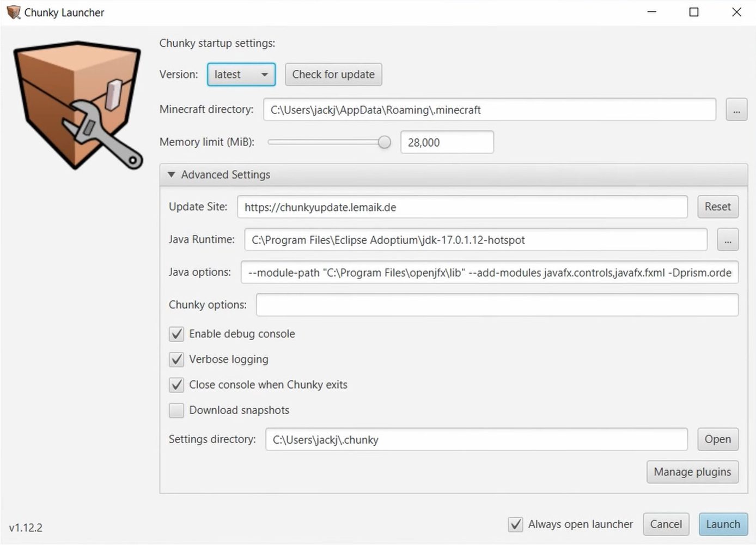
Task: Cancel the launcher
Action: (x=666, y=524)
